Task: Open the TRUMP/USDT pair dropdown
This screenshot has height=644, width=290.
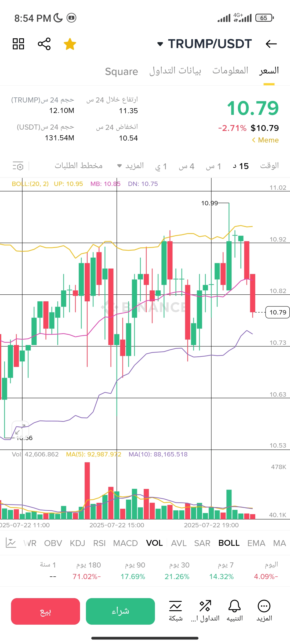Action: 204,44
